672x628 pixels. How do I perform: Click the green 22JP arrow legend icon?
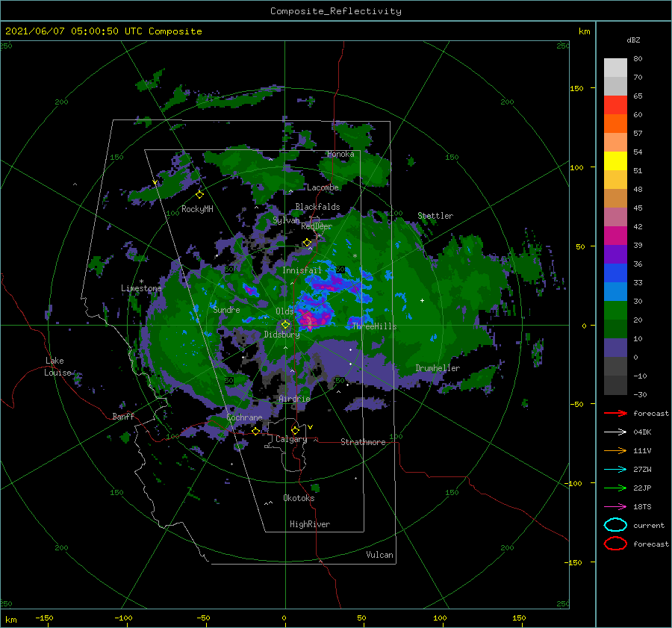(x=615, y=488)
